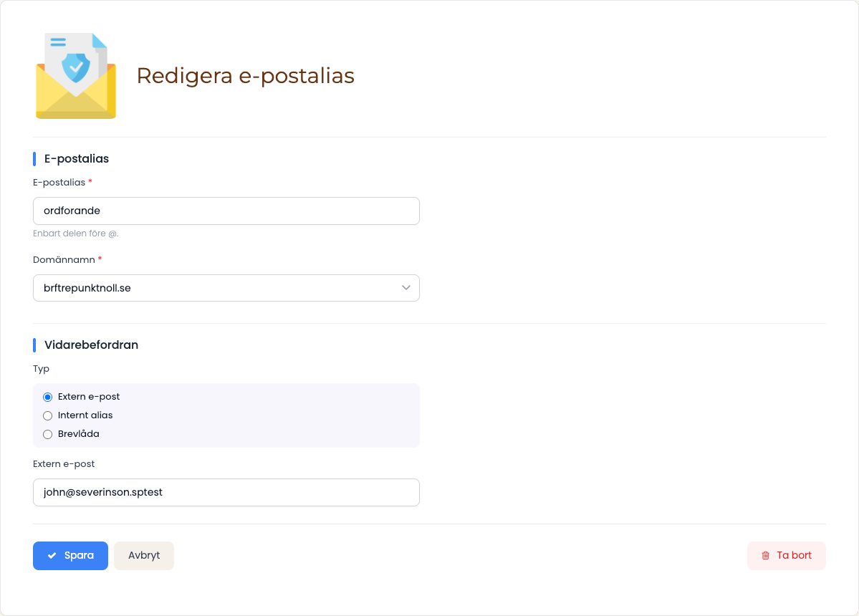The height and width of the screenshot is (616, 859).
Task: Click the Vidarebefordran section heading
Action: 91,345
